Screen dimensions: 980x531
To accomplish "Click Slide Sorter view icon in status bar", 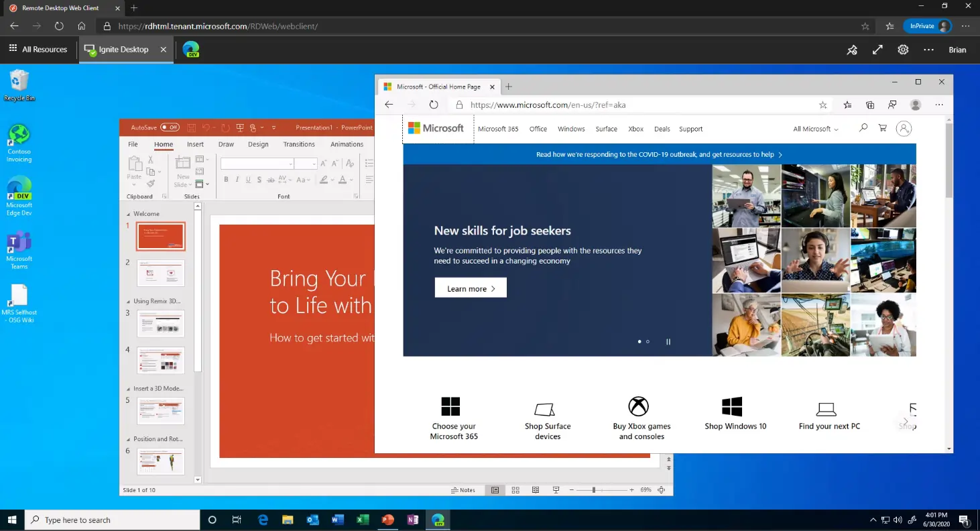I will [515, 490].
